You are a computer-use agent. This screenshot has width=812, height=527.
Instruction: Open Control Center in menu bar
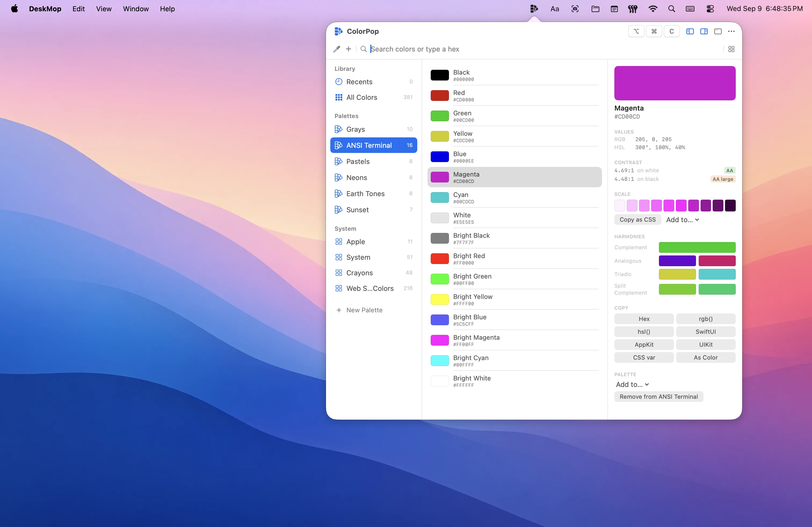[710, 9]
